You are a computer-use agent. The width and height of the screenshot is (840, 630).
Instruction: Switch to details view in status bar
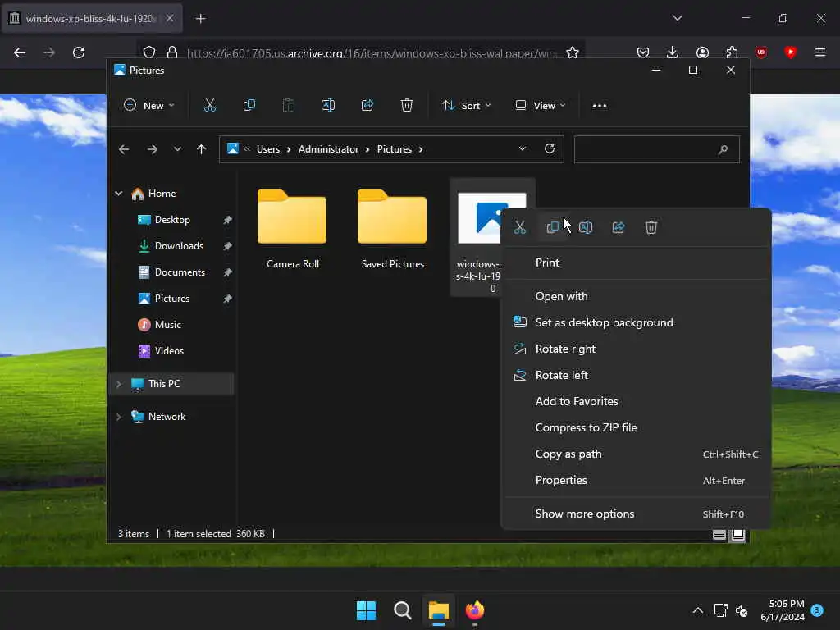pos(719,534)
